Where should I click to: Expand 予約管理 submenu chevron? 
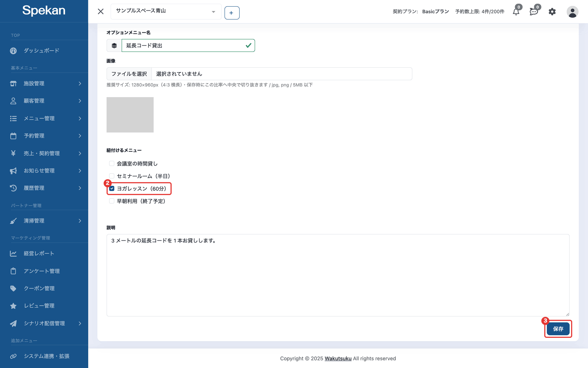(x=80, y=136)
